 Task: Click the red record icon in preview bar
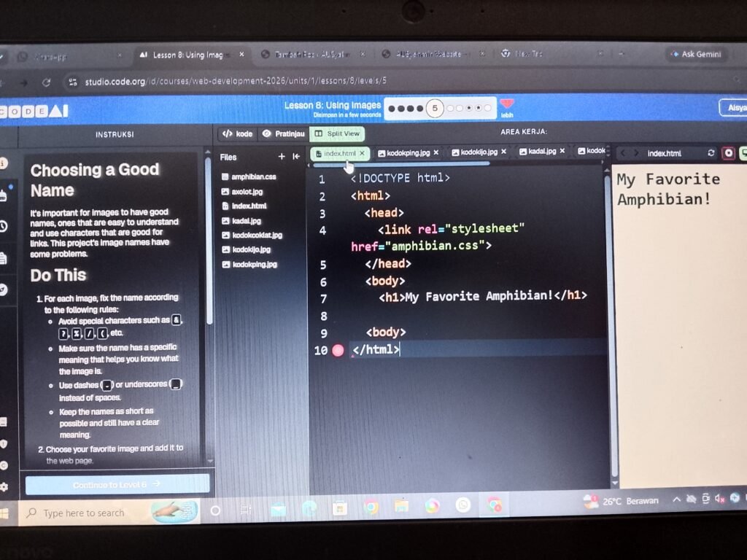tap(728, 153)
